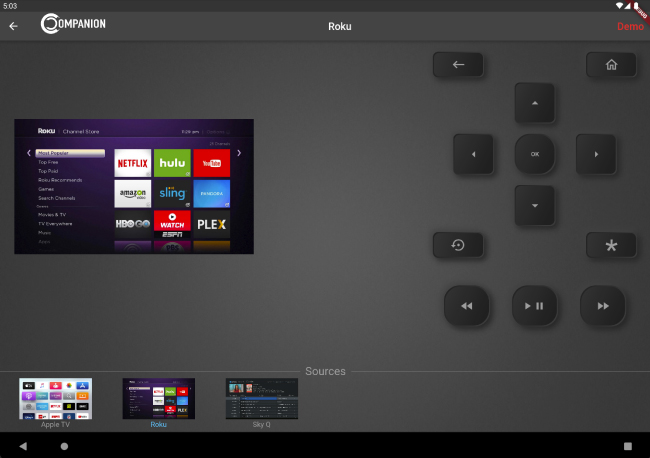Click the Companion logo
This screenshot has height=458, width=650.
[73, 24]
